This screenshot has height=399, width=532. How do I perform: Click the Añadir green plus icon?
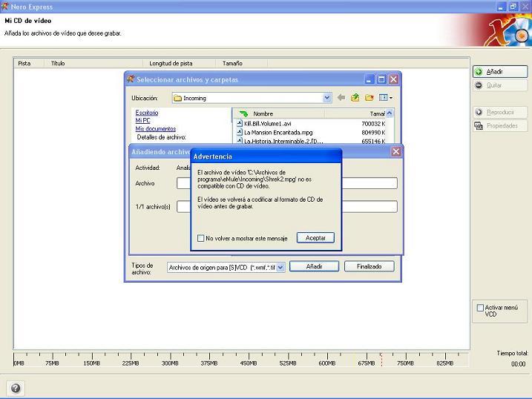pyautogui.click(x=479, y=71)
